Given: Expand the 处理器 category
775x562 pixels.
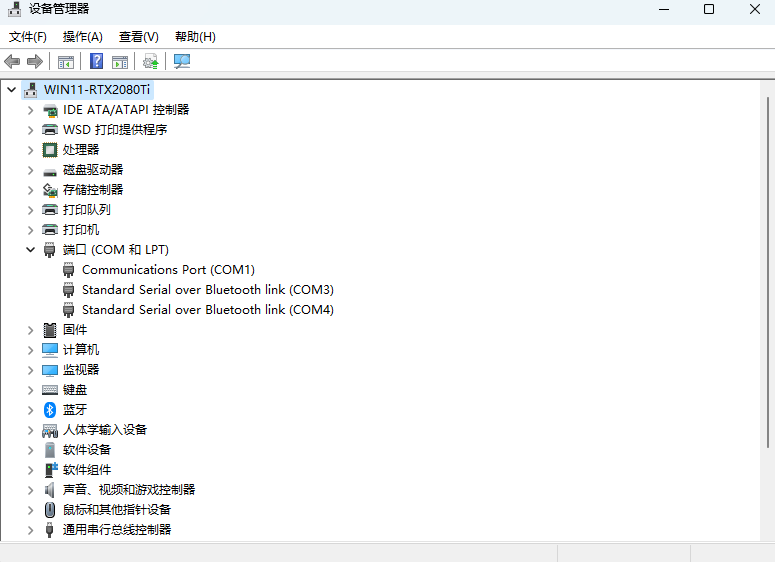Looking at the screenshot, I should click(x=31, y=150).
